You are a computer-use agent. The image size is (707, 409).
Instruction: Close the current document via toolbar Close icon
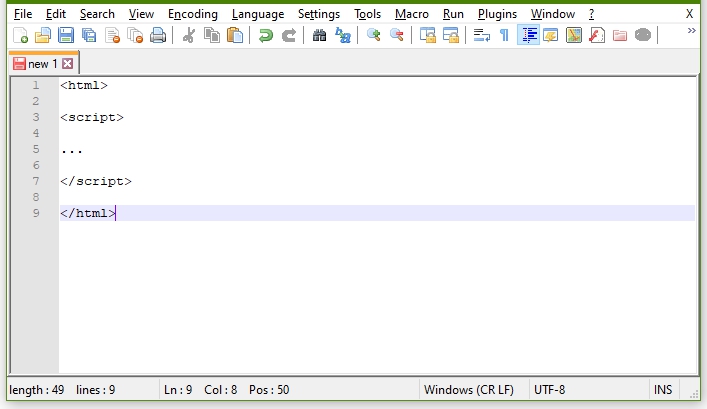point(112,35)
